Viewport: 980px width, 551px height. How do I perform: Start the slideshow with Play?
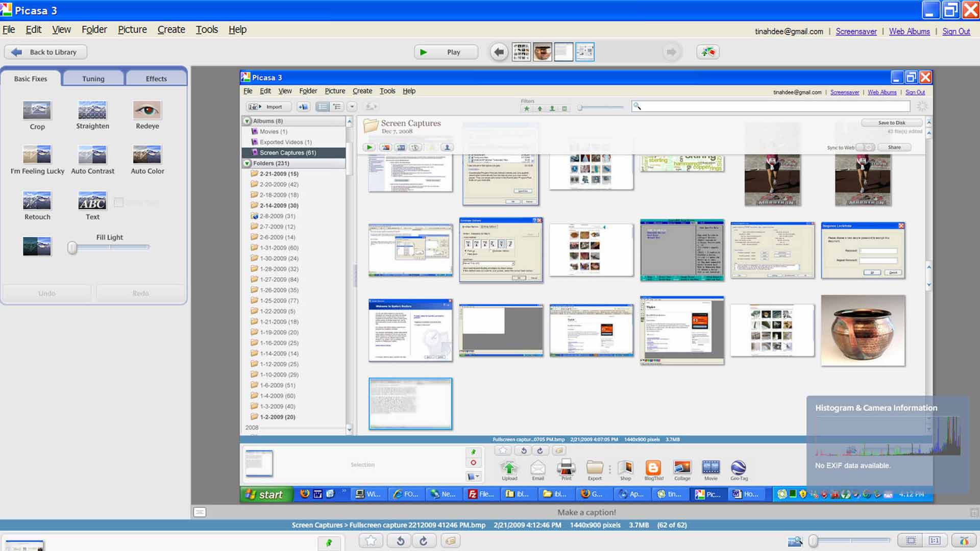pos(446,52)
